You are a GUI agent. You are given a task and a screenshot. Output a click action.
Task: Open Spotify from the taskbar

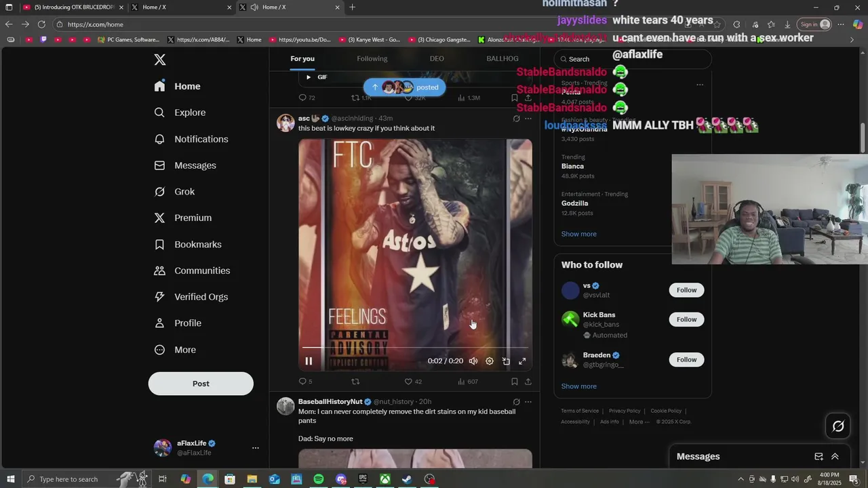319,479
